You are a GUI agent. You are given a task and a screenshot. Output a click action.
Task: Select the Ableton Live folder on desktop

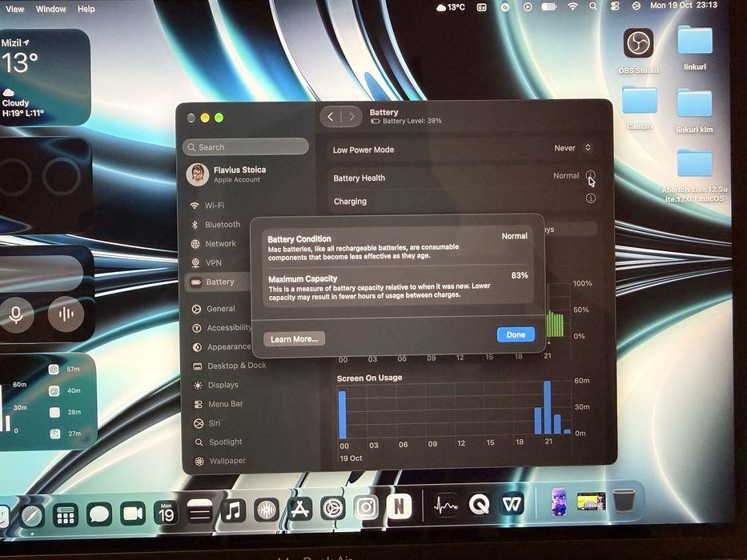point(694,176)
